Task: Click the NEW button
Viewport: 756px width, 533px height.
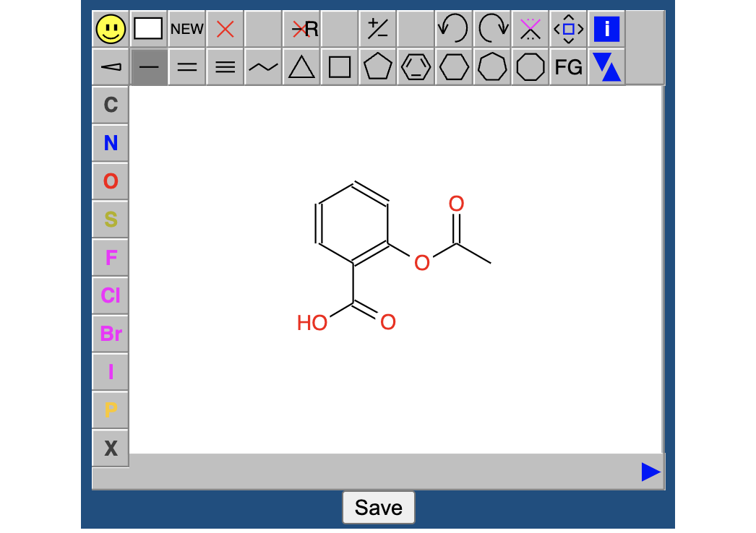Action: click(x=187, y=30)
